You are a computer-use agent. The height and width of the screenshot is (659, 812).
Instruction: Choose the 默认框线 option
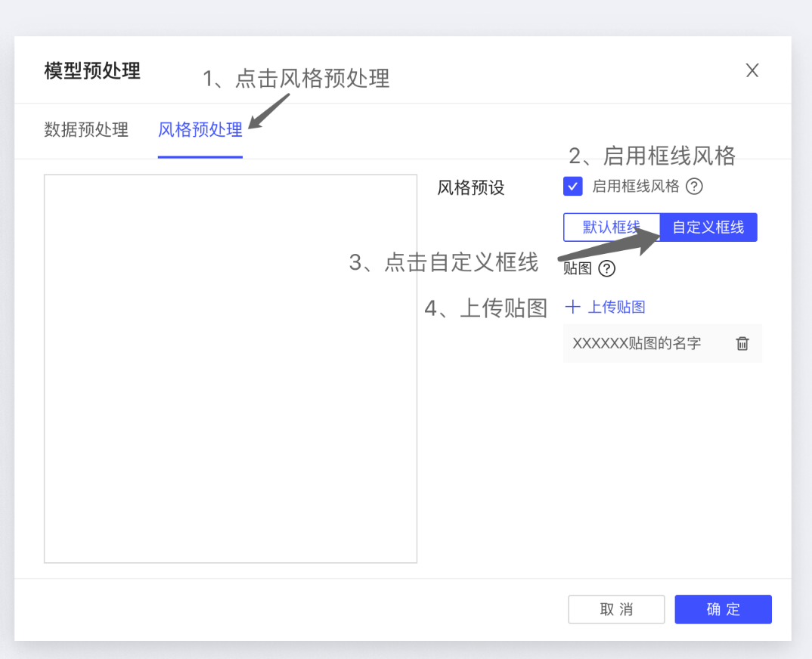coord(612,227)
